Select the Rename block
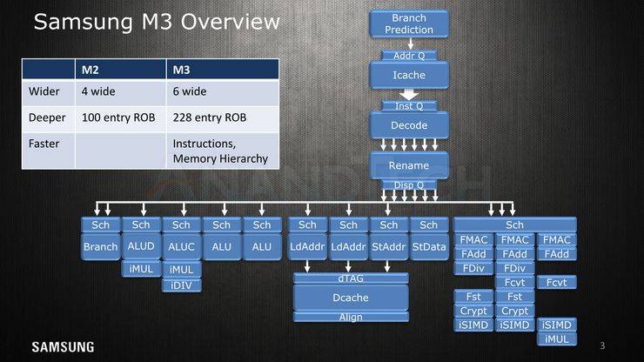Viewport: 644px width, 362px height. [x=409, y=165]
